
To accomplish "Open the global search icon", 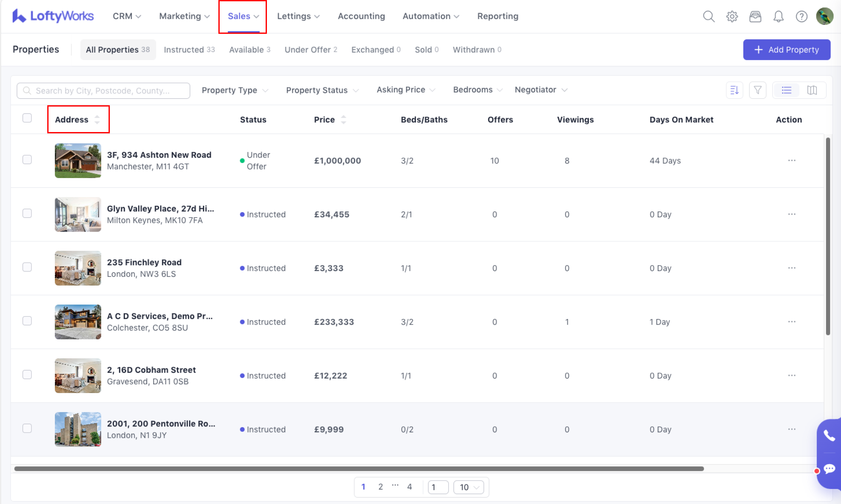I will 708,16.
